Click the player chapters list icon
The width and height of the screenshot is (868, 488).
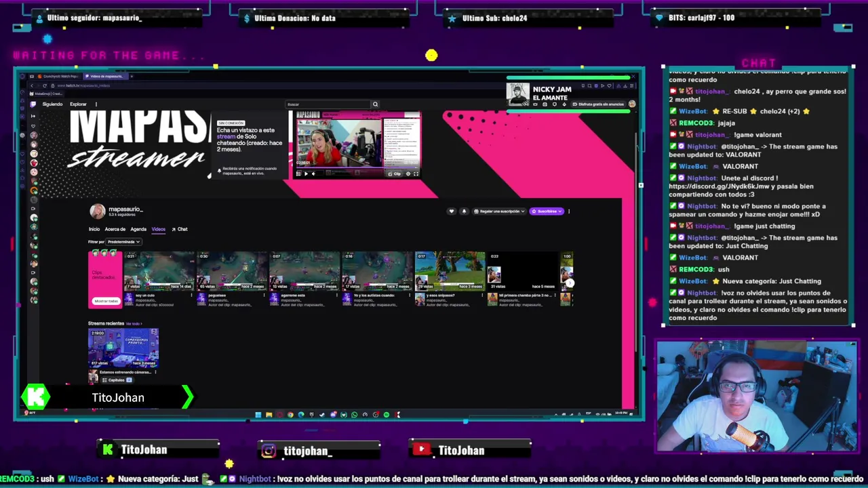coord(298,174)
